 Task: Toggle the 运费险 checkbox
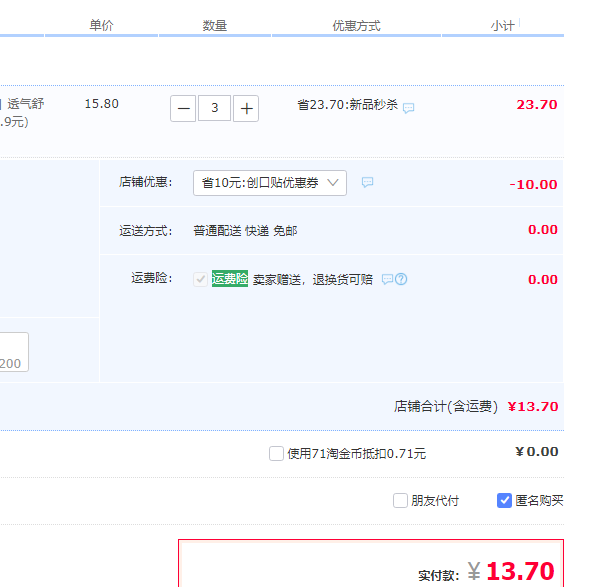(200, 279)
